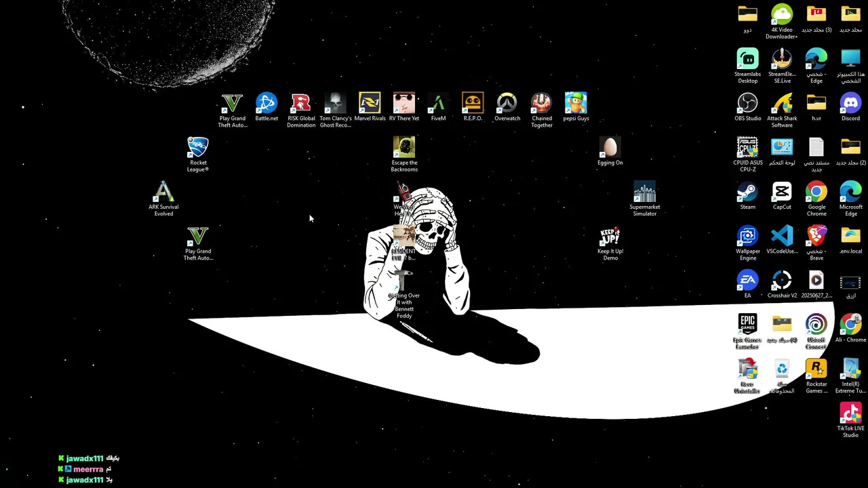
Task: Open ARK Survival Evolved shortcut
Action: 163,199
